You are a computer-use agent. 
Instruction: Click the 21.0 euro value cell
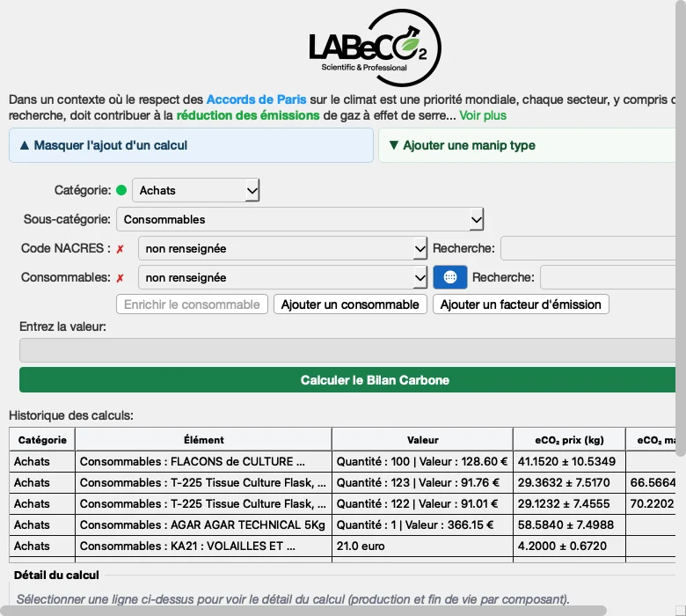(x=423, y=546)
